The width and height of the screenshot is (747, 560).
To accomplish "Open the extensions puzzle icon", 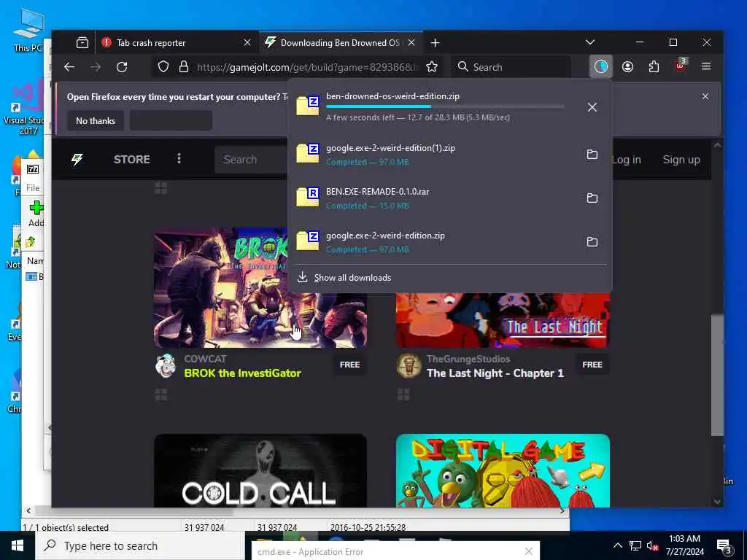I will point(654,66).
